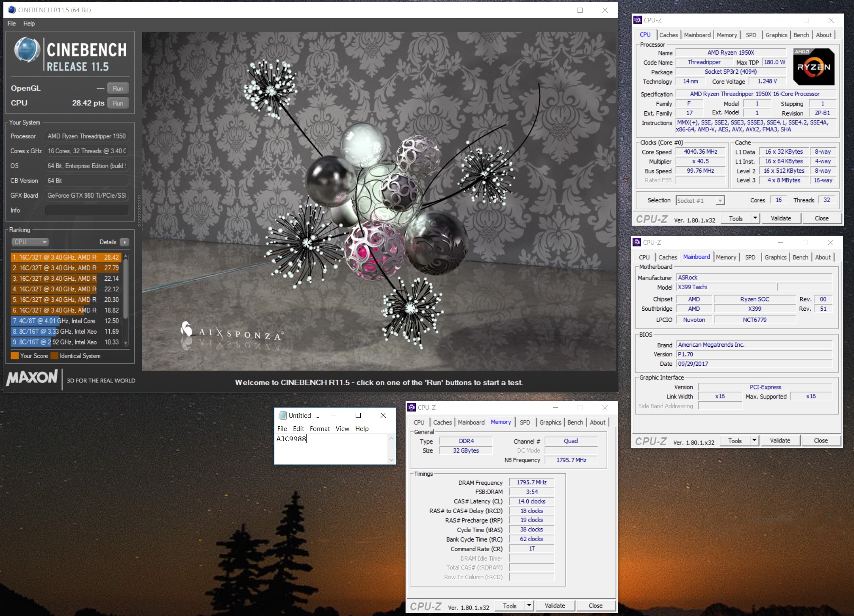The height and width of the screenshot is (616, 854).
Task: Click the DRAM Frequency 1795.7 MHz value
Action: [532, 483]
